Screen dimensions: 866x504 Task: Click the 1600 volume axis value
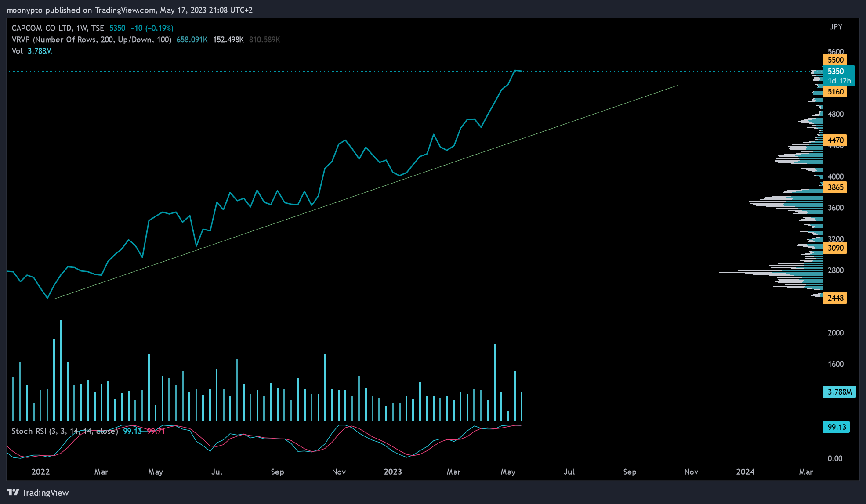[835, 364]
